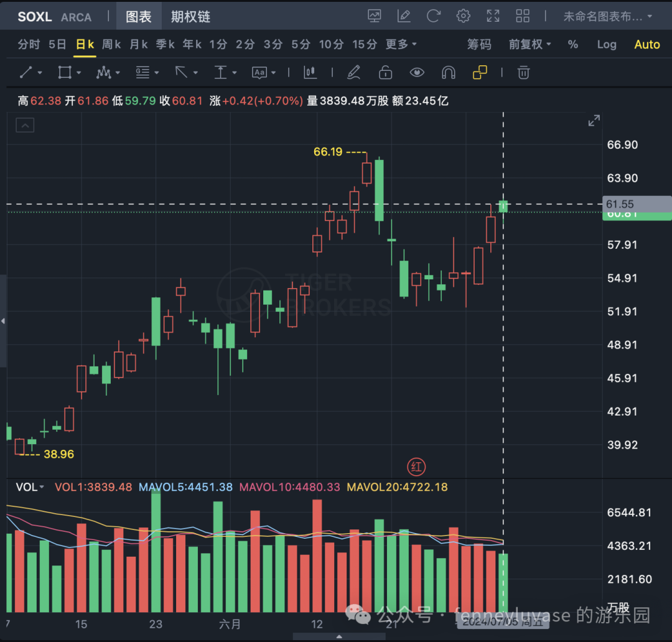The height and width of the screenshot is (642, 672).
Task: Open the Fibonacci tool dropdown arrow
Action: pos(156,73)
